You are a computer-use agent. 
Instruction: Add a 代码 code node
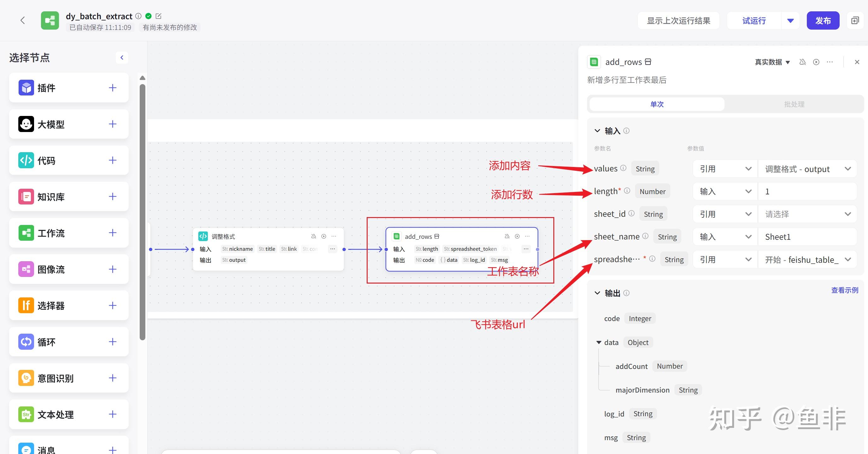tap(113, 160)
